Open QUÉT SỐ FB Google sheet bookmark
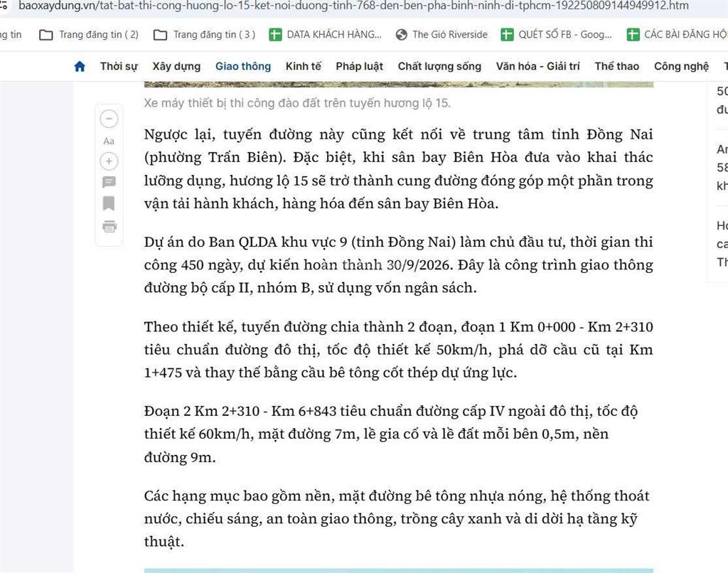Screen dimensions: 728x573 [556, 34]
